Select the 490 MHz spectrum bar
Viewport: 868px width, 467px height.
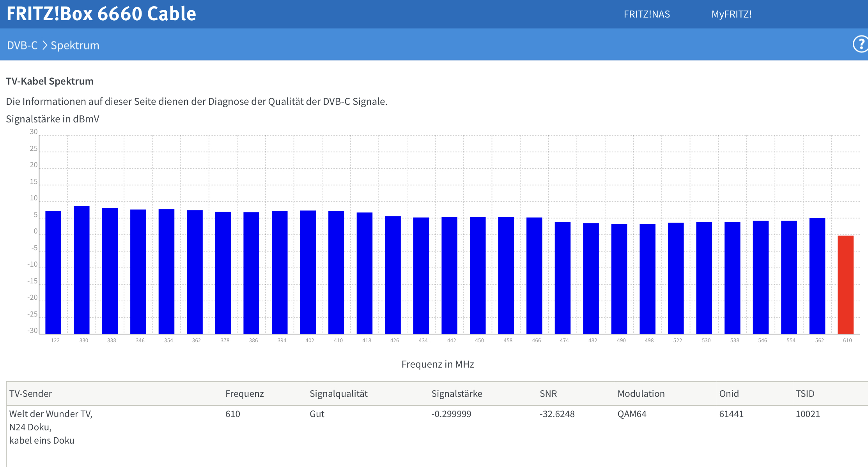619,279
